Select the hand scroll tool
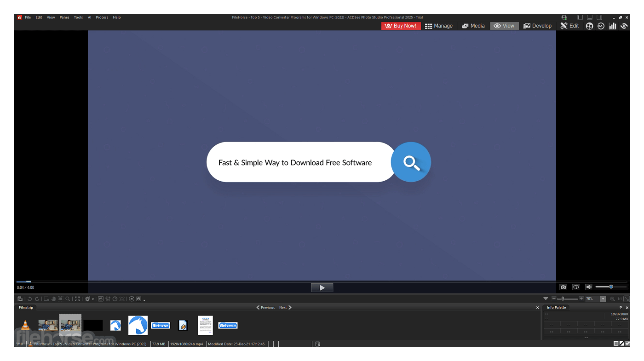644x361 pixels. pos(53,299)
